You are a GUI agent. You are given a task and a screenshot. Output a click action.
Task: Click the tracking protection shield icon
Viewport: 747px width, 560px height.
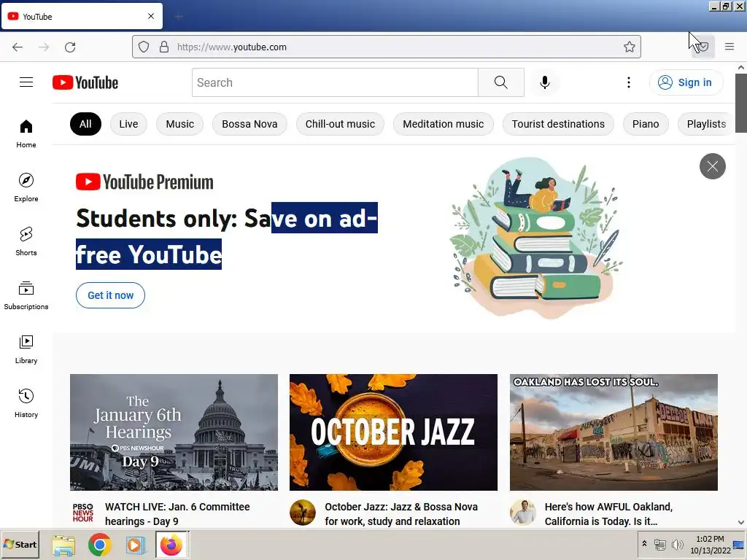(144, 47)
